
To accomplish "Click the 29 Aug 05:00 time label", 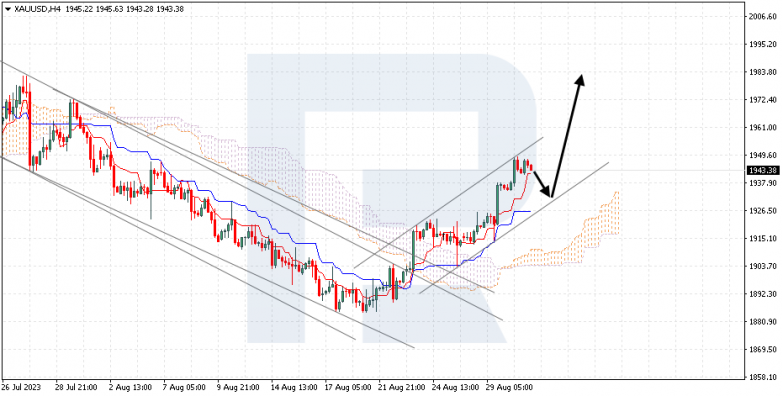I will (509, 388).
